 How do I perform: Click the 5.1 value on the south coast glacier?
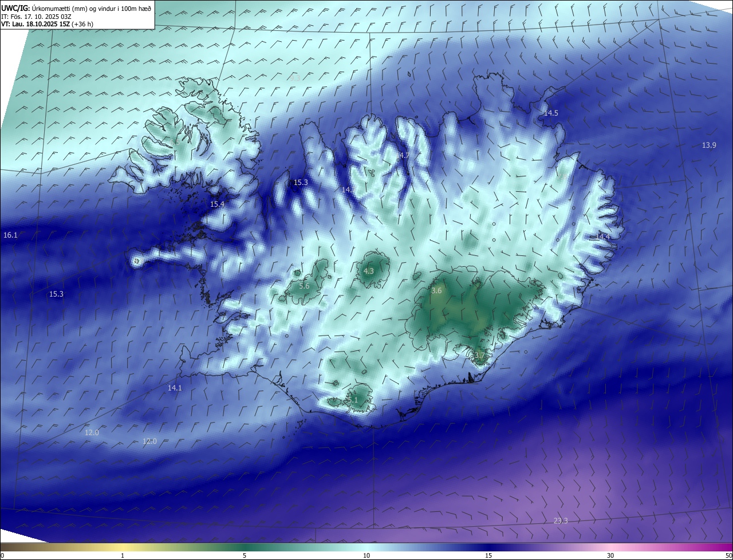(353, 400)
